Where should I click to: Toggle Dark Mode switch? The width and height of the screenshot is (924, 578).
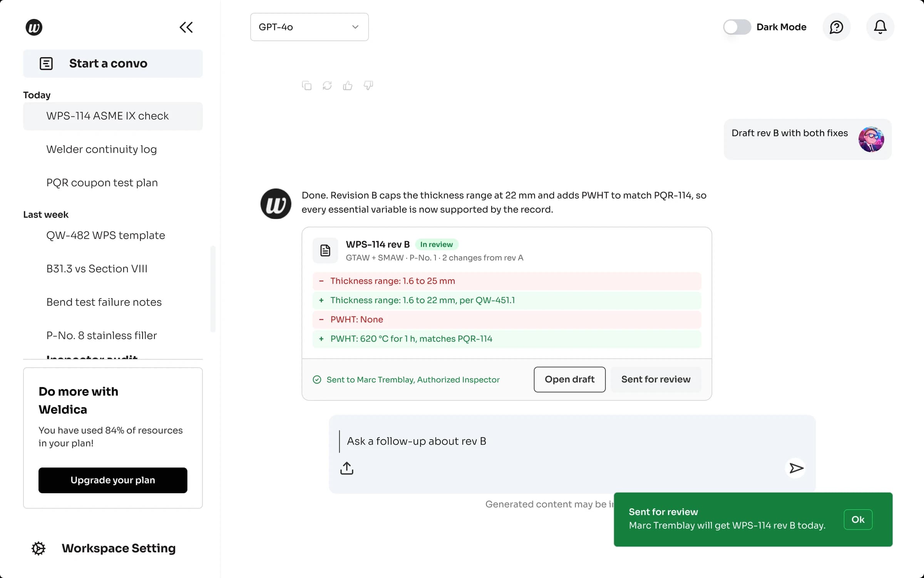pos(737,27)
